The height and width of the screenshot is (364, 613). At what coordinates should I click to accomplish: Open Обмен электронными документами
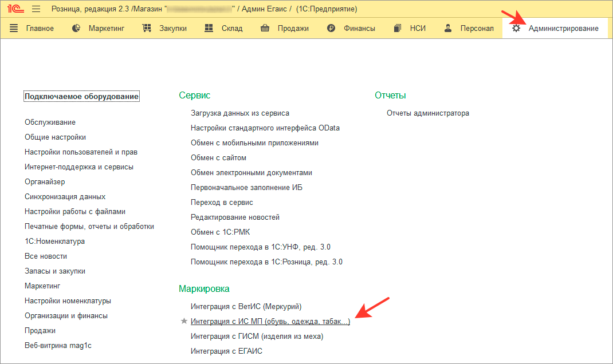(252, 172)
